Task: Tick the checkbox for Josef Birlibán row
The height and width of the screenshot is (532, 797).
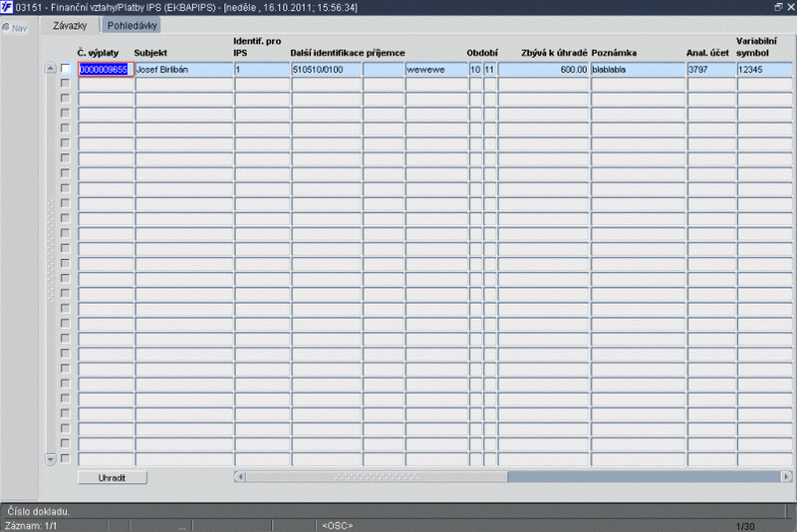Action: coord(65,69)
